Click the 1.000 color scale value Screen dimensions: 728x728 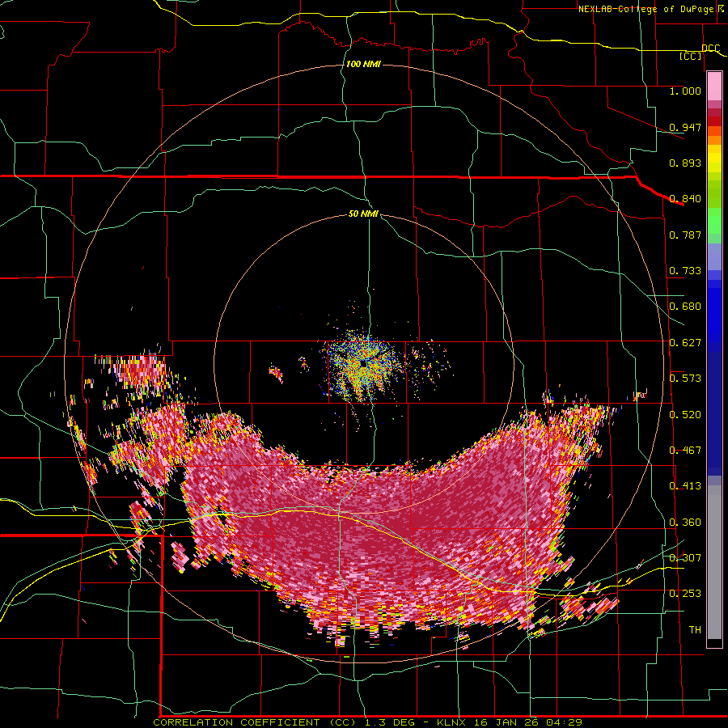tap(685, 91)
